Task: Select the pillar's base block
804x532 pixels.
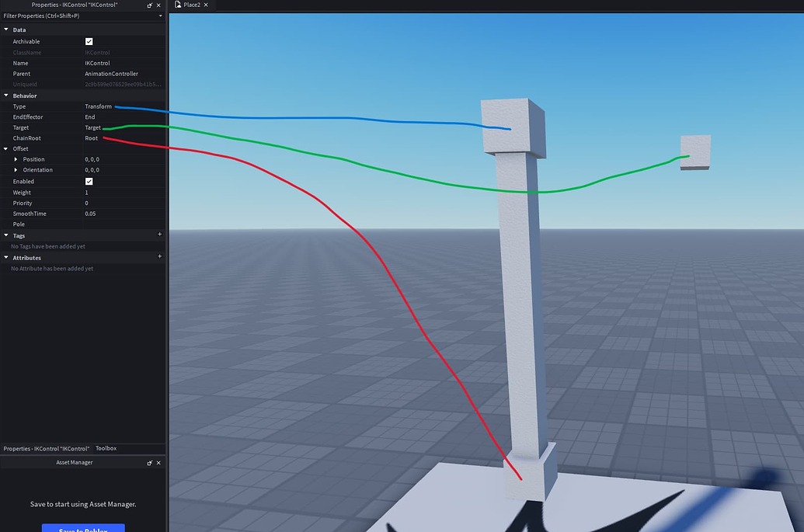Action: (x=531, y=472)
